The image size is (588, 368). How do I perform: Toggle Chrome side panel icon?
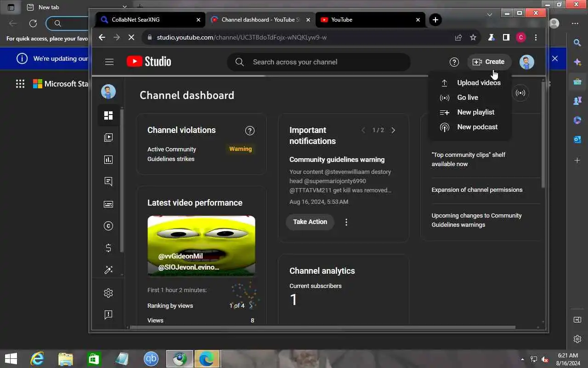pos(506,38)
